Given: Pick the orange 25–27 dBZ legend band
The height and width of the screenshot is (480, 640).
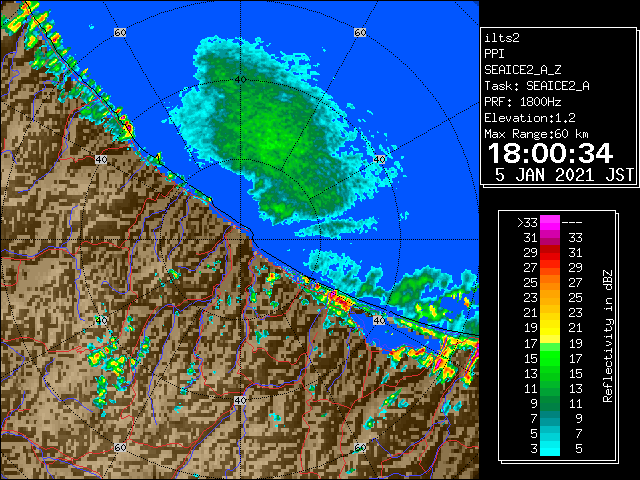Looking at the screenshot, I should tap(550, 283).
